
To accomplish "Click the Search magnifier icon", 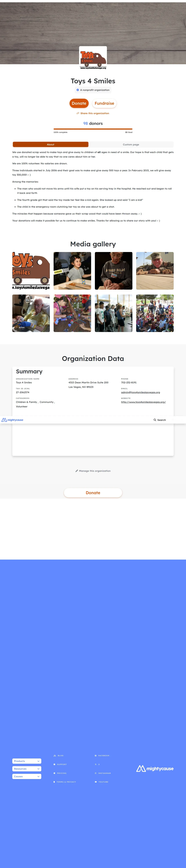I will click(x=155, y=420).
